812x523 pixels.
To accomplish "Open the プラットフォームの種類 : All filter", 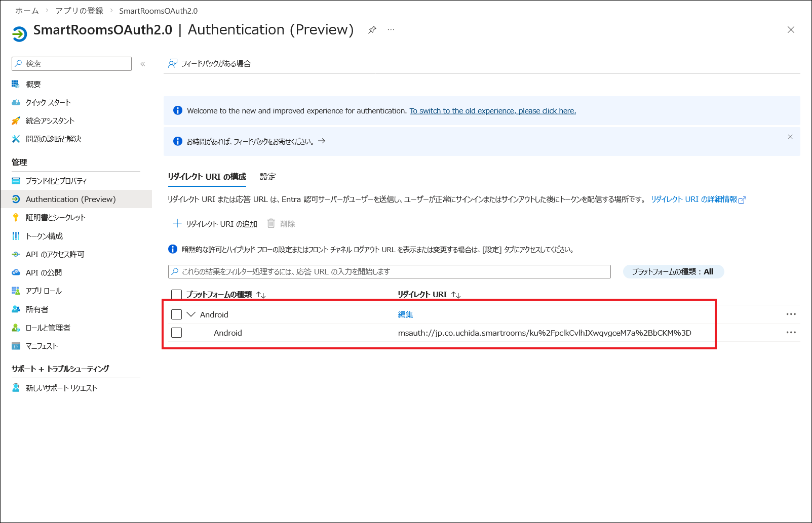I will click(x=673, y=272).
